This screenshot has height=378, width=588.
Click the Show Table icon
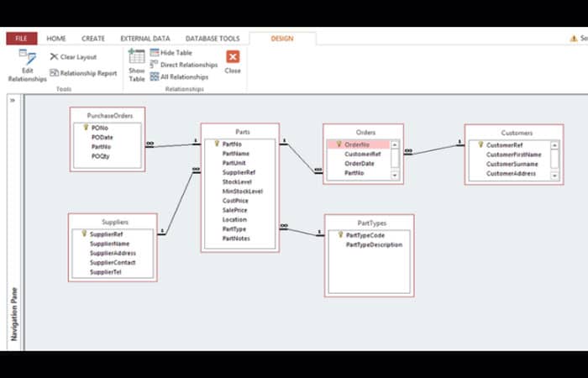pyautogui.click(x=137, y=56)
